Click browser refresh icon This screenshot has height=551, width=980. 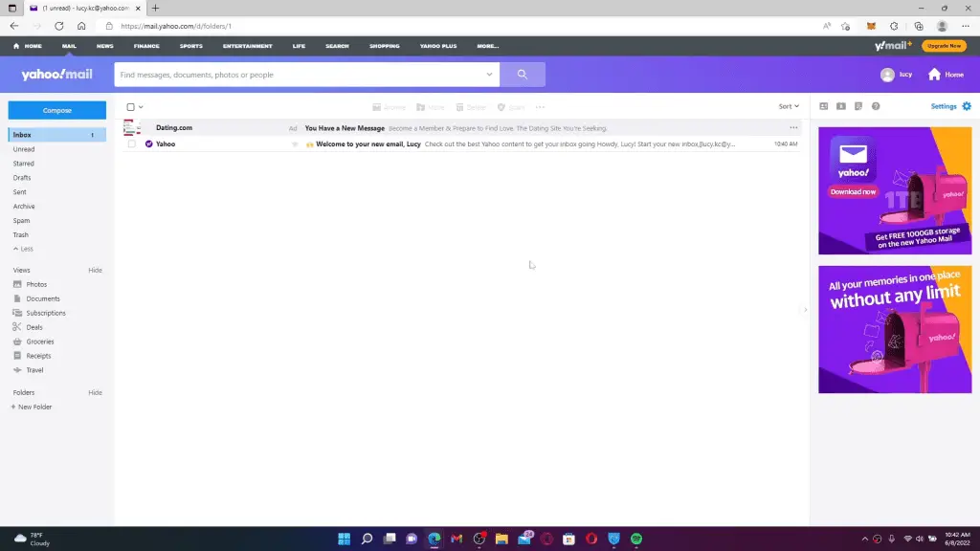(x=58, y=26)
